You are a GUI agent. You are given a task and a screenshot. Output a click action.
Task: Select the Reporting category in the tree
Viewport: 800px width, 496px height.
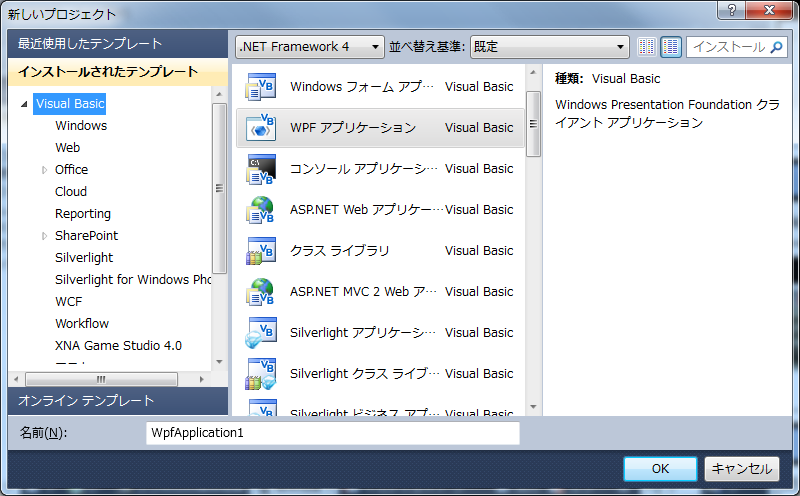click(83, 213)
